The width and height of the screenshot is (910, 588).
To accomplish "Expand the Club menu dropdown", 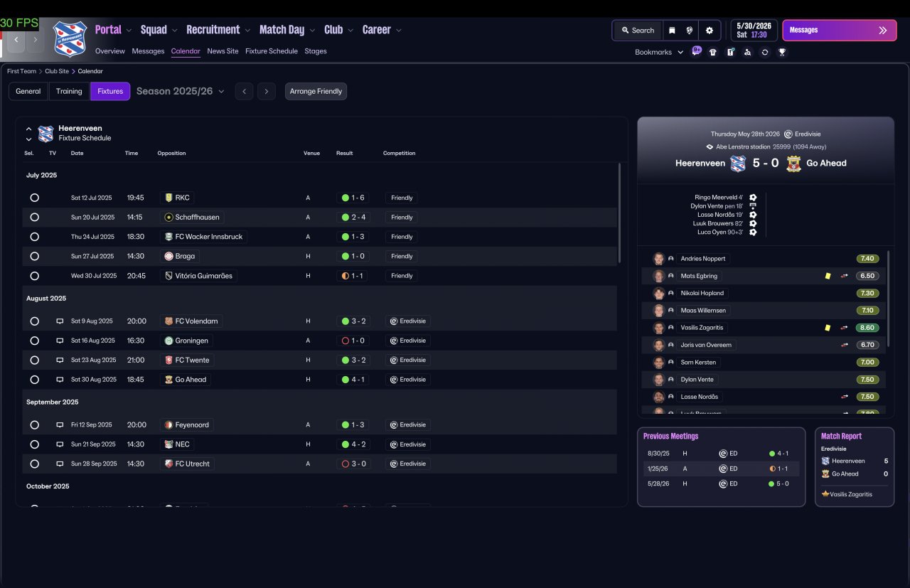I will (x=350, y=31).
